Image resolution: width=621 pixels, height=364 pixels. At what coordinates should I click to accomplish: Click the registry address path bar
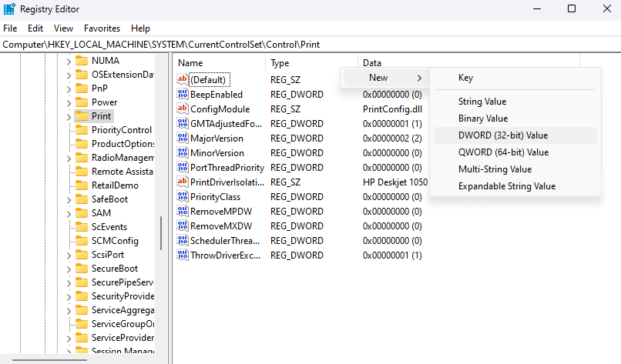point(308,45)
